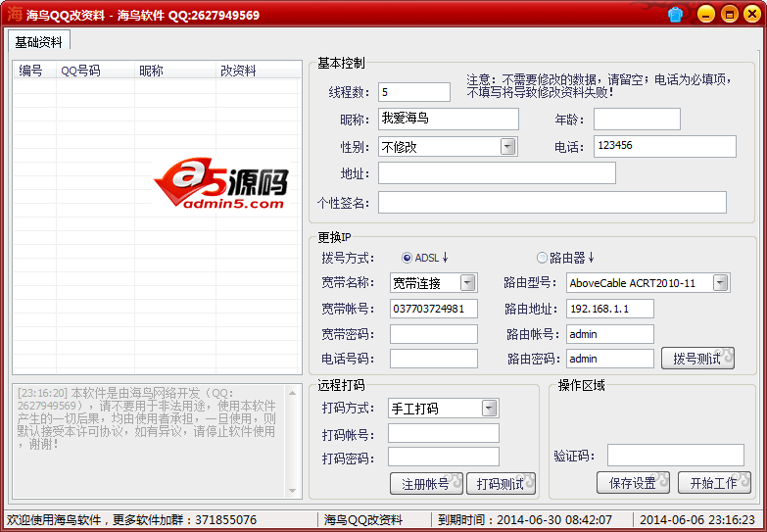Click the 线程数 input field
This screenshot has width=767, height=532.
click(x=414, y=92)
